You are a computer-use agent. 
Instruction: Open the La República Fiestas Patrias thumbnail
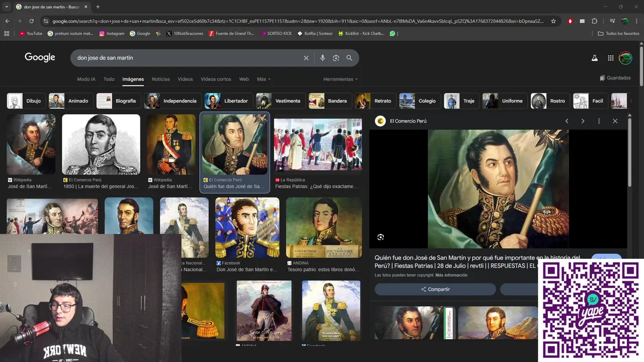[317, 144]
